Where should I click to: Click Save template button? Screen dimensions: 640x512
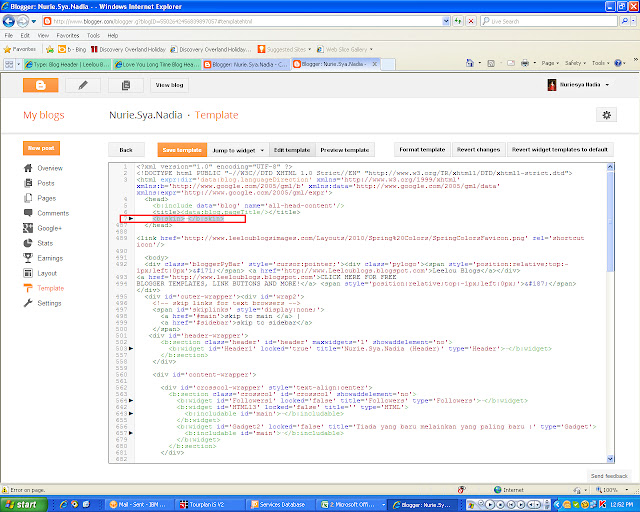pyautogui.click(x=182, y=150)
